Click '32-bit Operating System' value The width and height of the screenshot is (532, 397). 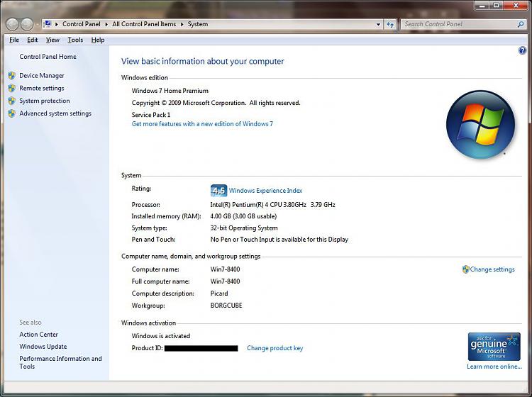click(244, 228)
